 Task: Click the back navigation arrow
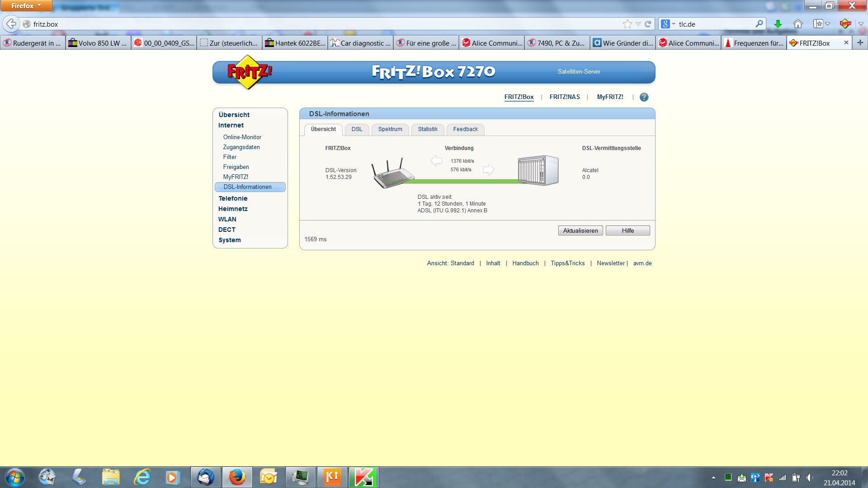click(x=11, y=24)
